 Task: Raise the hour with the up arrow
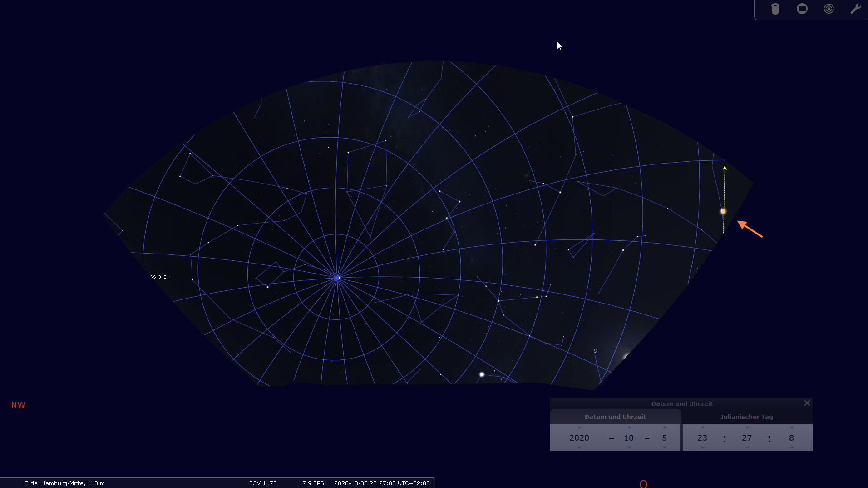(703, 428)
